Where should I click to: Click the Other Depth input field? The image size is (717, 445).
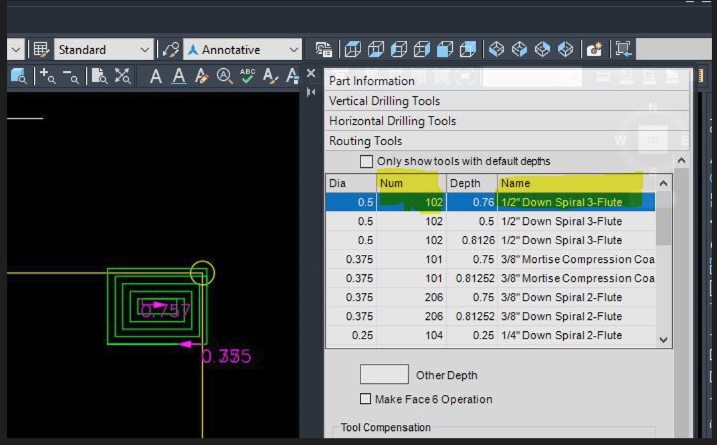384,375
